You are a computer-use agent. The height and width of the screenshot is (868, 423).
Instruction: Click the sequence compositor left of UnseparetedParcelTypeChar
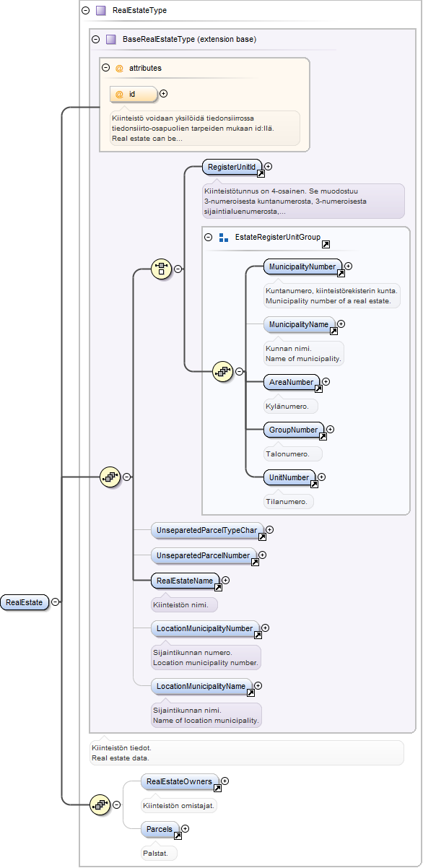(110, 477)
